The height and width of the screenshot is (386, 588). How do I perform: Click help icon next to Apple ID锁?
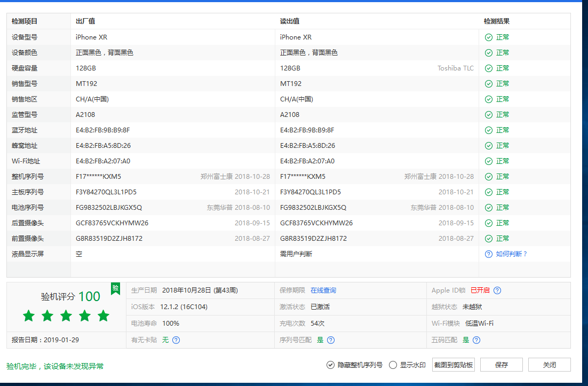[x=497, y=290]
